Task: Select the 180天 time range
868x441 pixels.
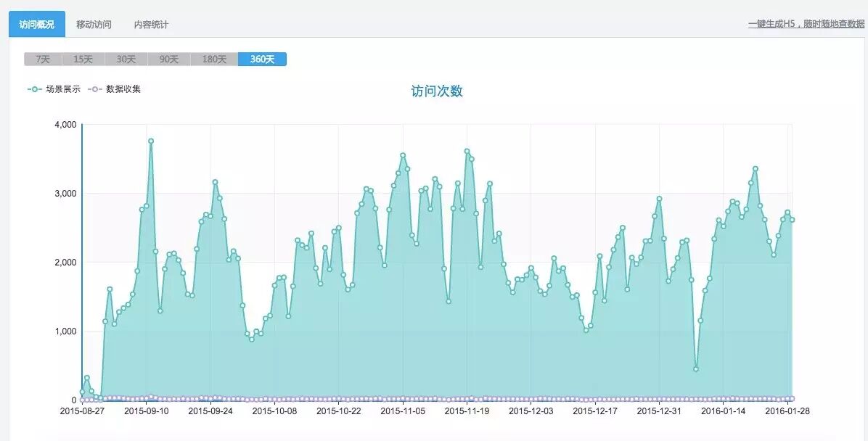Action: coord(214,59)
